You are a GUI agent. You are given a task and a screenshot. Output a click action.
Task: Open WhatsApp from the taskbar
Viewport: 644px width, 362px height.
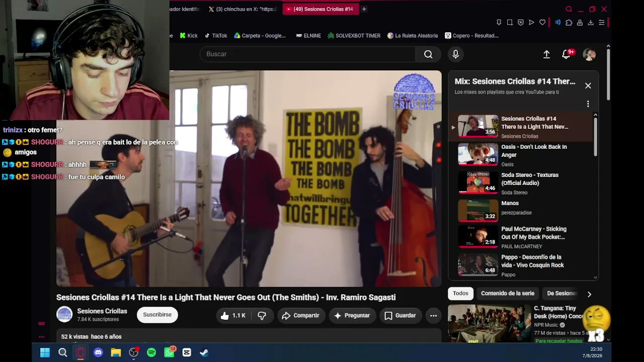click(x=169, y=352)
